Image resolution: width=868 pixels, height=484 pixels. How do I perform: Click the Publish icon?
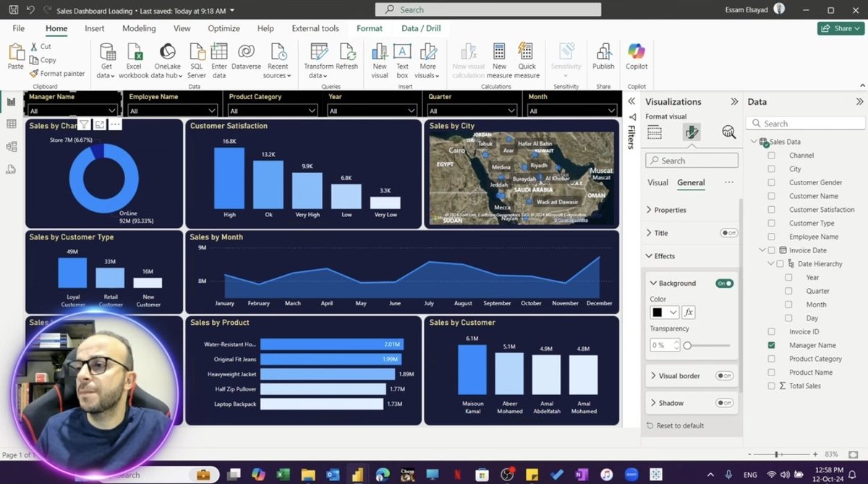click(603, 56)
